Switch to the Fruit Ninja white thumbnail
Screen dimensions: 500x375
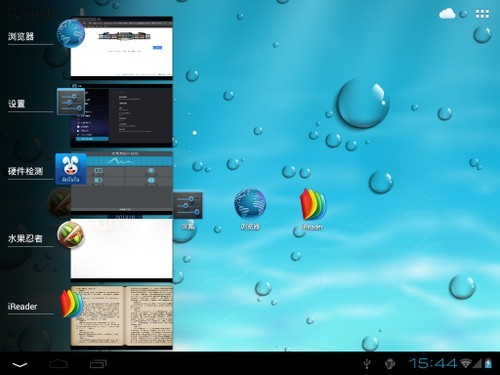122,249
